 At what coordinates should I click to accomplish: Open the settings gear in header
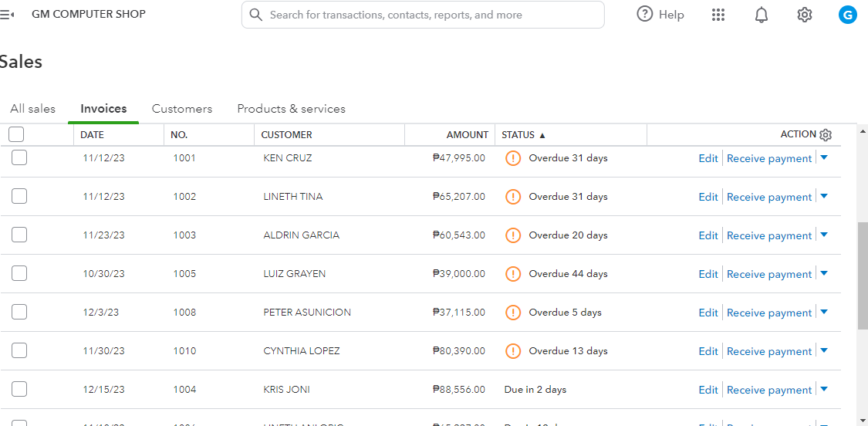pyautogui.click(x=805, y=15)
